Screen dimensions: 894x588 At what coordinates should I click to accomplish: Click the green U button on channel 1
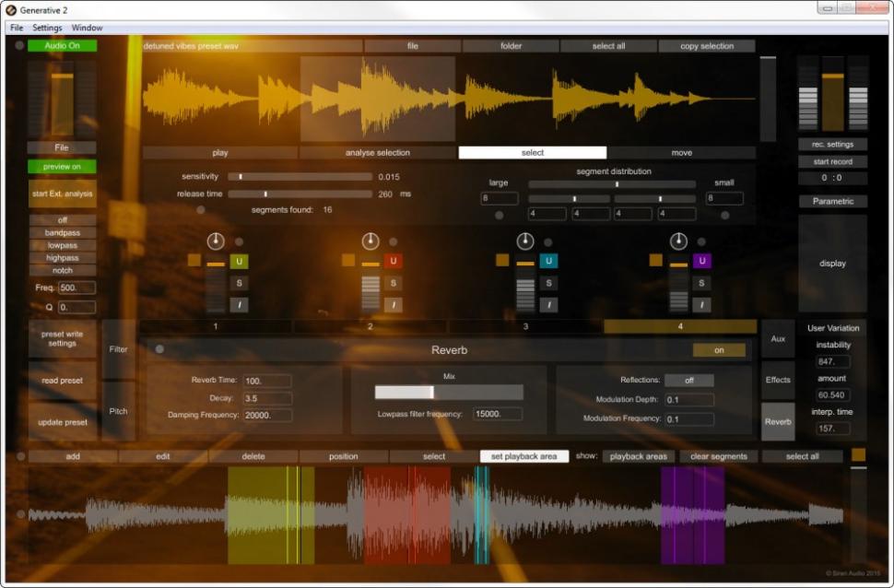[x=239, y=262]
